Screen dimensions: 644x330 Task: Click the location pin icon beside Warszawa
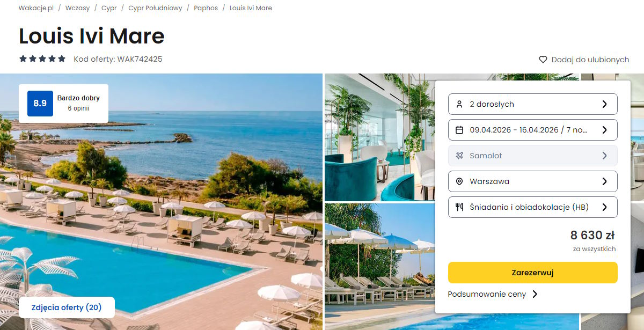click(x=459, y=181)
